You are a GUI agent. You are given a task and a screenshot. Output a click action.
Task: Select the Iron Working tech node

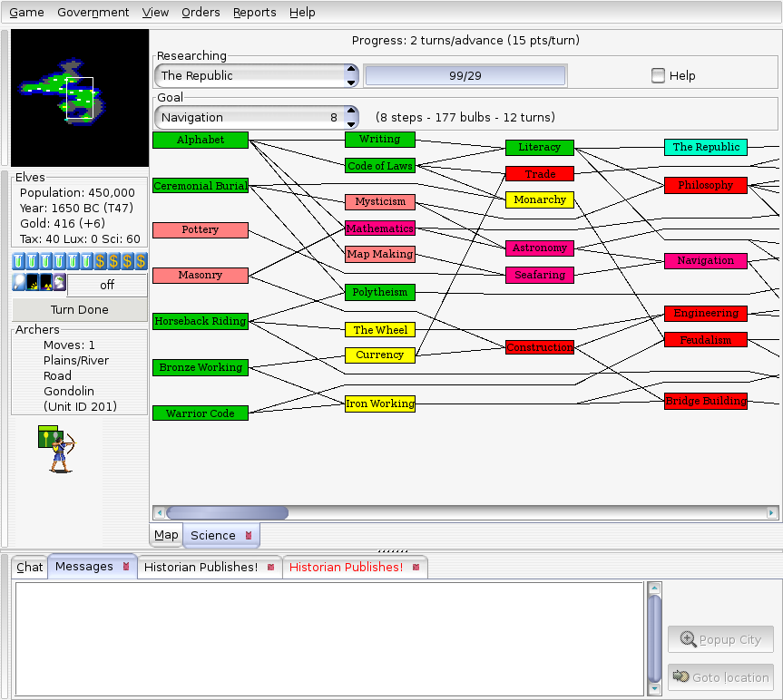380,403
